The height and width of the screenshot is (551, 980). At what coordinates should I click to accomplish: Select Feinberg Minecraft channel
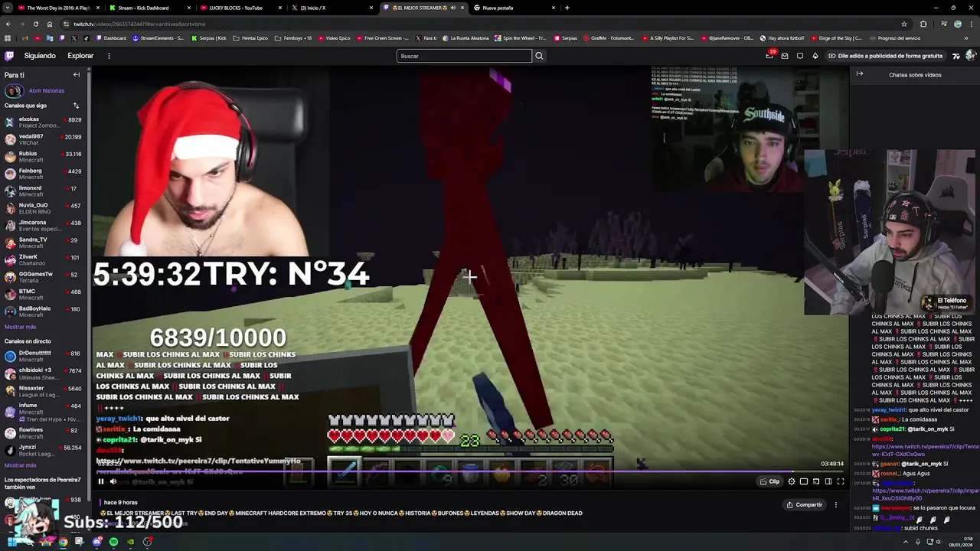tap(44, 174)
